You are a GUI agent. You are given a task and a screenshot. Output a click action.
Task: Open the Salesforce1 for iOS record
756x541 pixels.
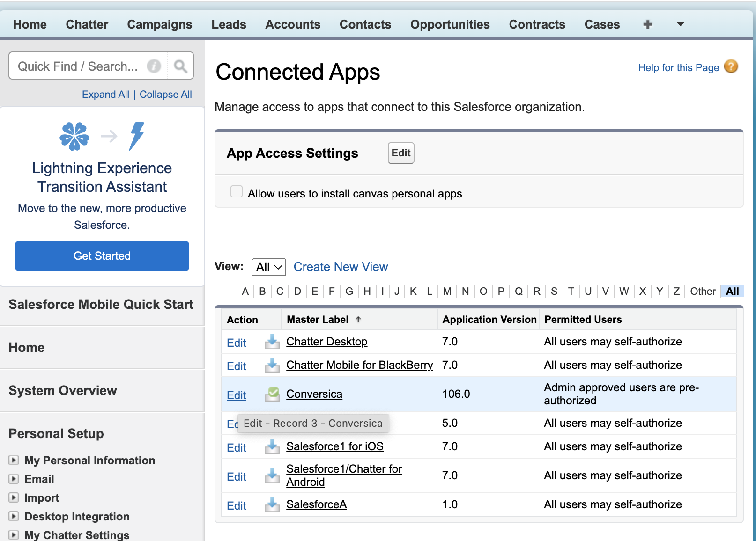click(335, 446)
